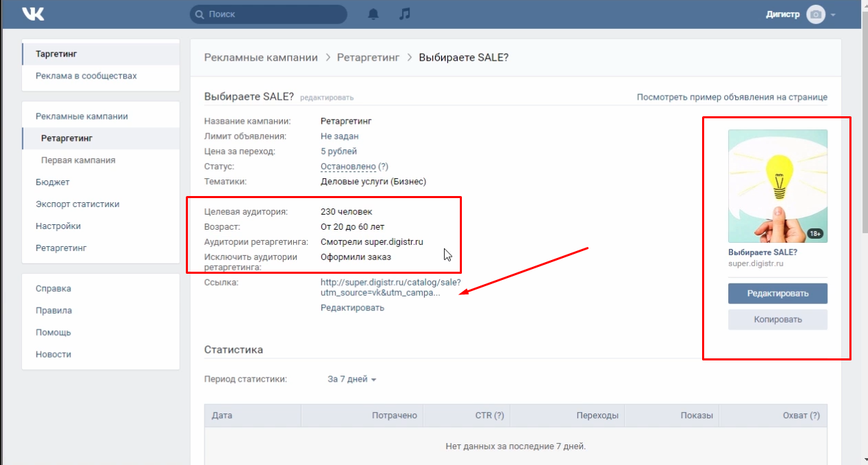Click the Остановлено status
This screenshot has height=465, width=868.
pos(348,166)
